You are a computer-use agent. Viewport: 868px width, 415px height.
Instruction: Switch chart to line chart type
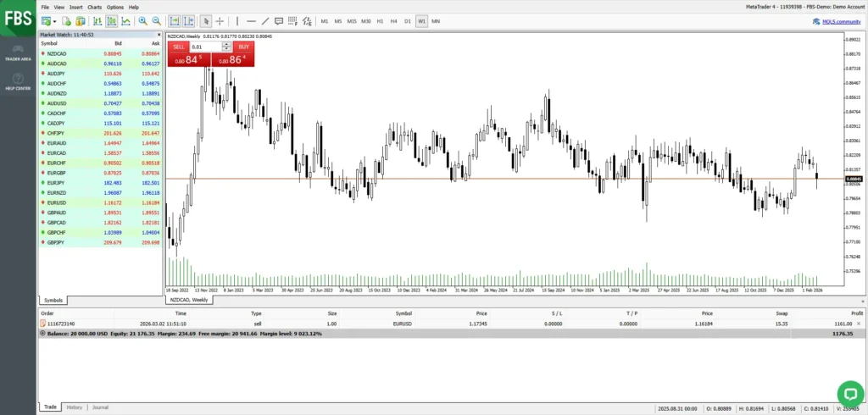click(x=126, y=21)
